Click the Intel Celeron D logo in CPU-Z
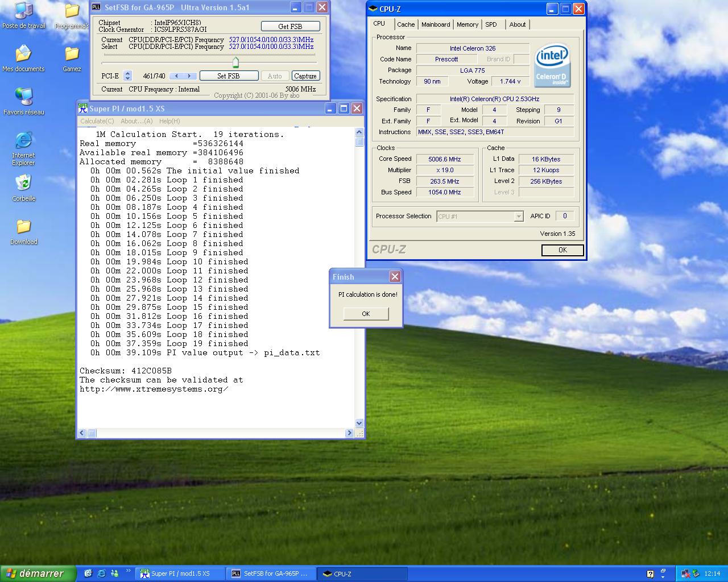Viewport: 728px width, 582px height. tap(552, 66)
